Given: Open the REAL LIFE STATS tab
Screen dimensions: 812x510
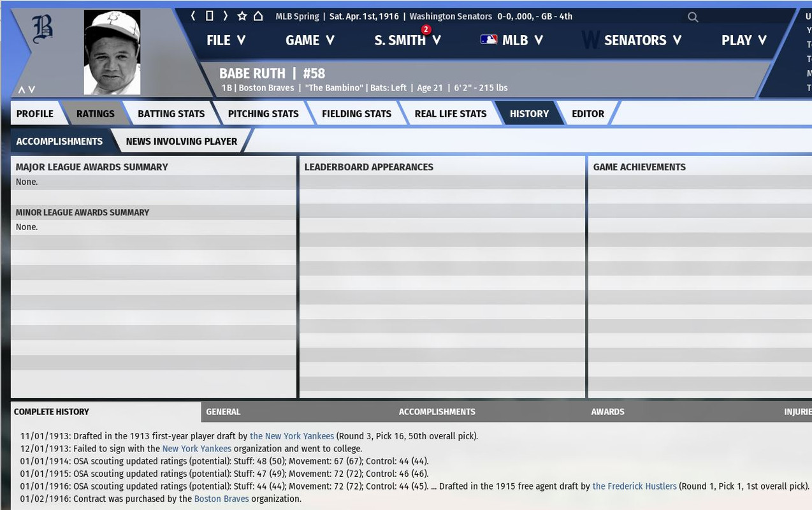Looking at the screenshot, I should click(x=451, y=113).
